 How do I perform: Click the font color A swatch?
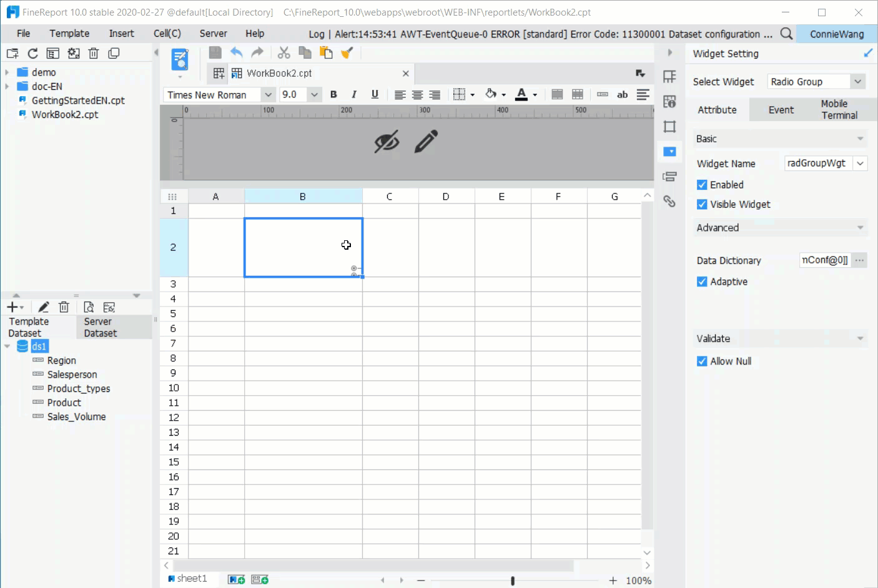pos(521,95)
